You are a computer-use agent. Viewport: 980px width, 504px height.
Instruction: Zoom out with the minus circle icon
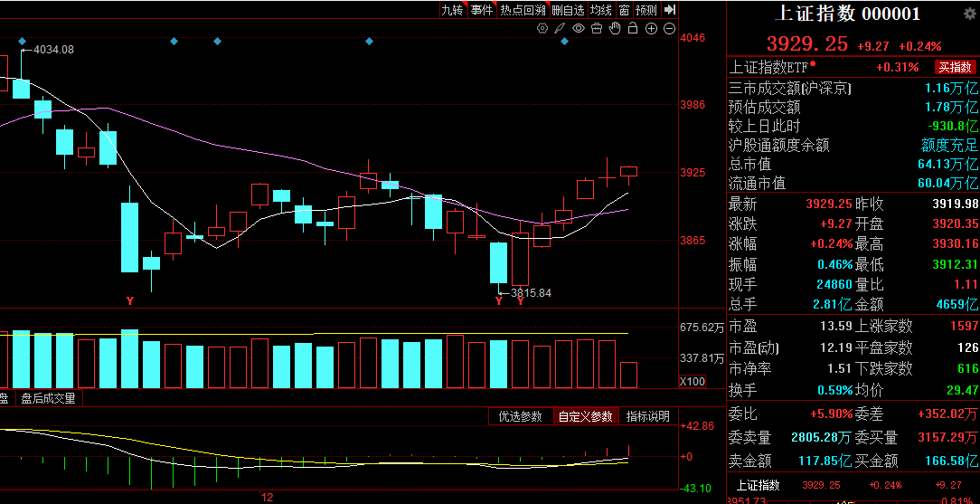point(669,29)
